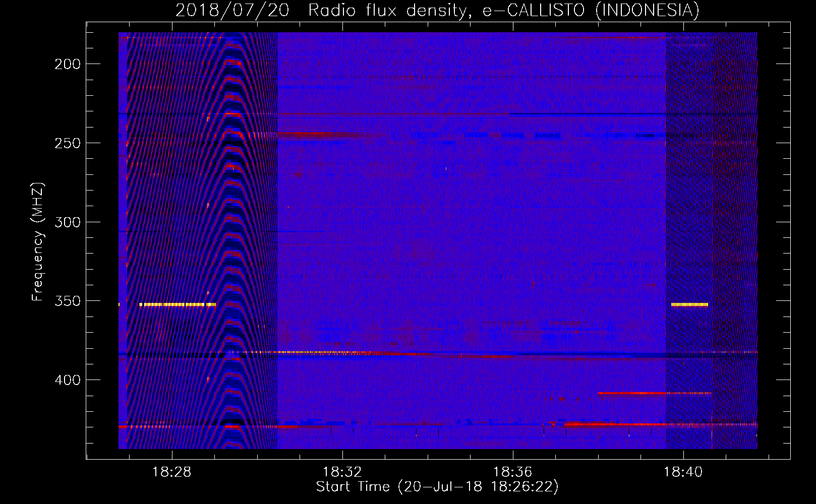
Task: Click the long yellow emission stripe near 18:28
Action: (178, 304)
